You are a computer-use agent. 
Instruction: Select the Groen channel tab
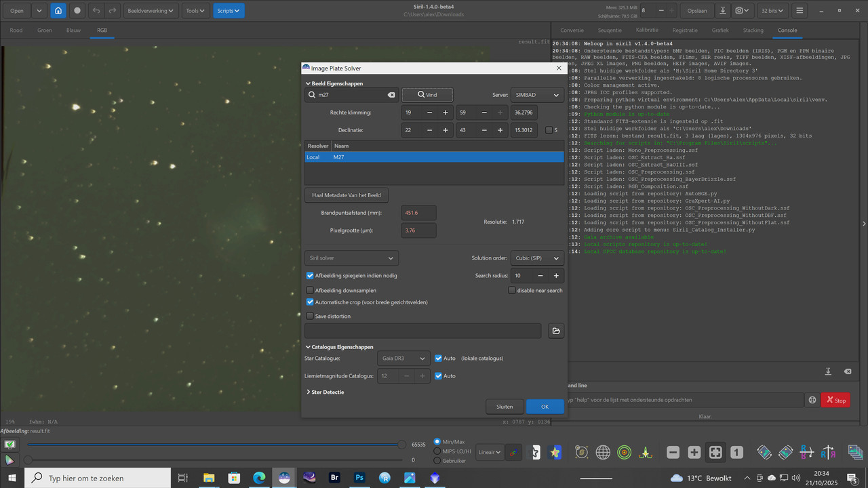coord(45,30)
